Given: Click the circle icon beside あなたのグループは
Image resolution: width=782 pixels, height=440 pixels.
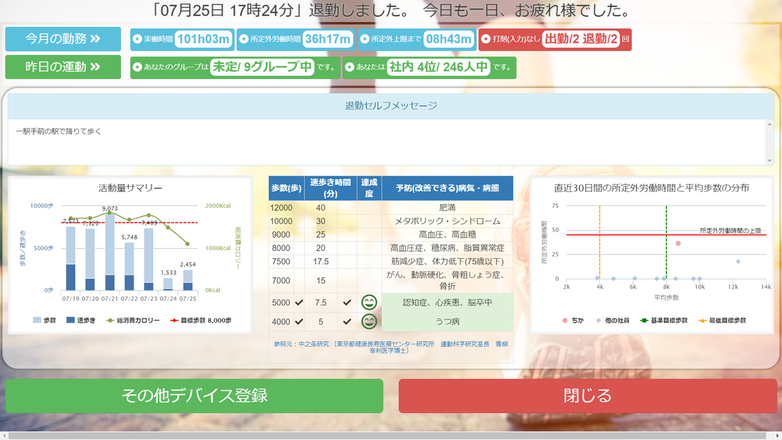Looking at the screenshot, I should click(137, 68).
